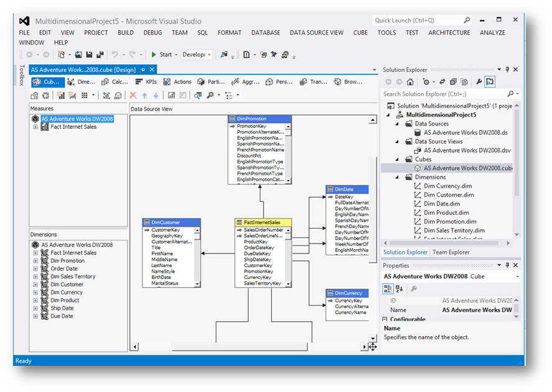This screenshot has height=392, width=552.
Task: Click the Move Up arrow icon
Action: [145, 96]
